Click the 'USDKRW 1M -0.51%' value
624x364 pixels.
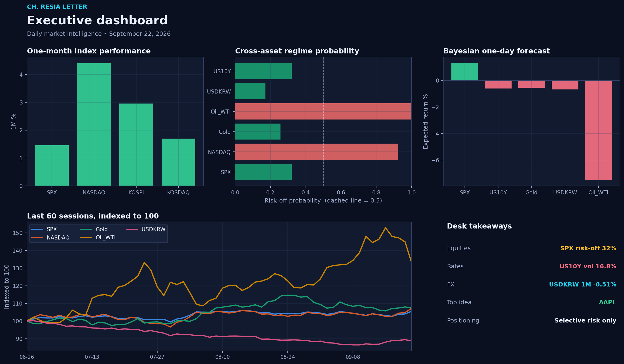pyautogui.click(x=583, y=285)
